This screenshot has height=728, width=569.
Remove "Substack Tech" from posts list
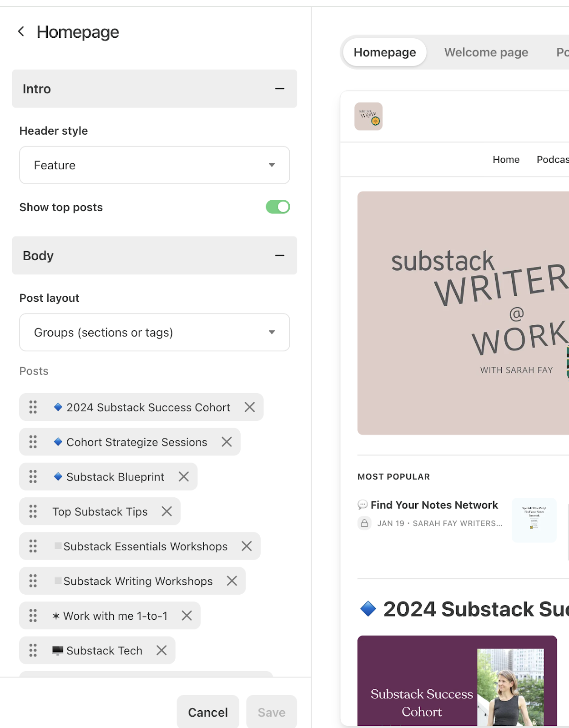click(x=161, y=650)
